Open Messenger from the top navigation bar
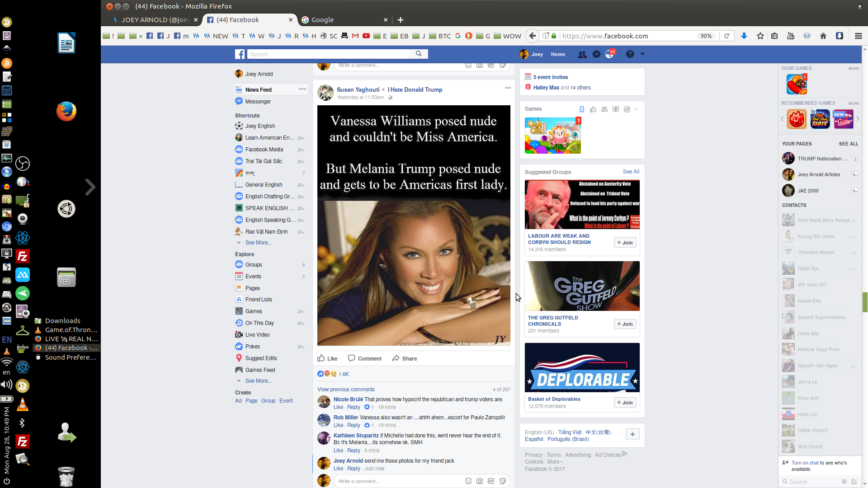Viewport: 868px width, 488px height. pyautogui.click(x=597, y=54)
